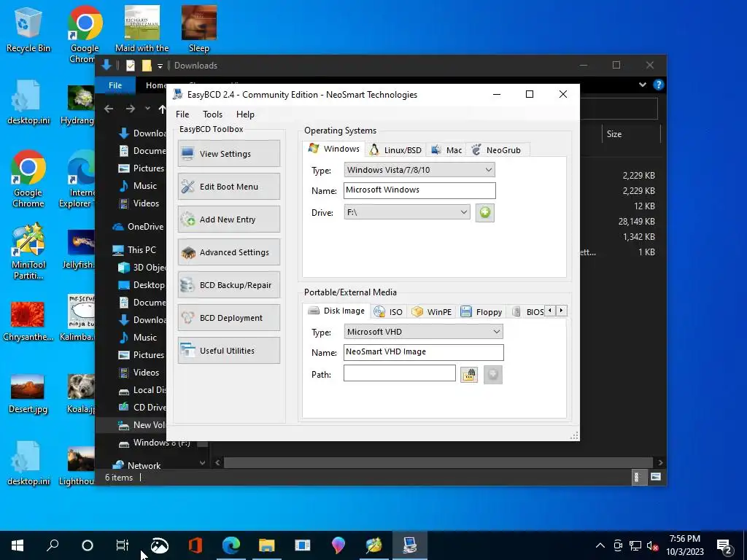The height and width of the screenshot is (560, 747).
Task: Switch to the Floppy tab
Action: pyautogui.click(x=481, y=312)
